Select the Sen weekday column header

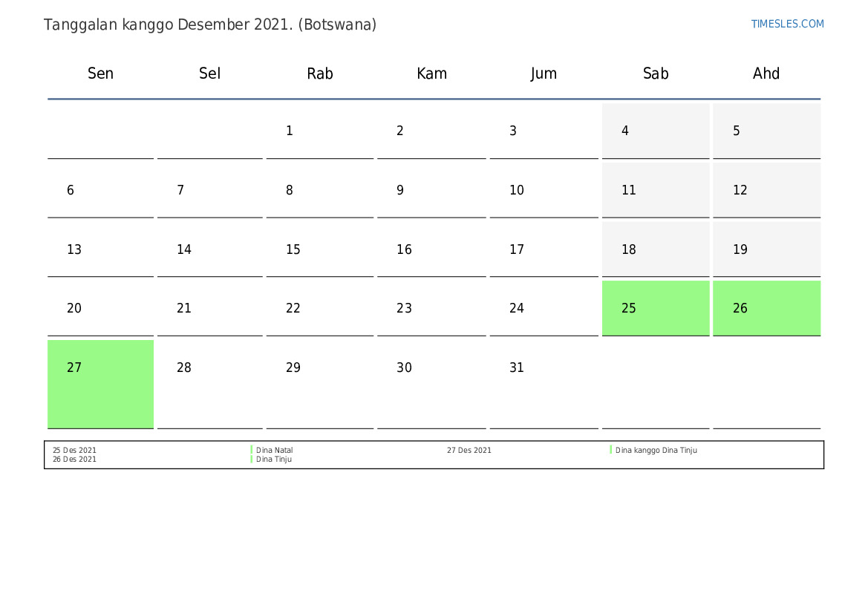pyautogui.click(x=100, y=74)
